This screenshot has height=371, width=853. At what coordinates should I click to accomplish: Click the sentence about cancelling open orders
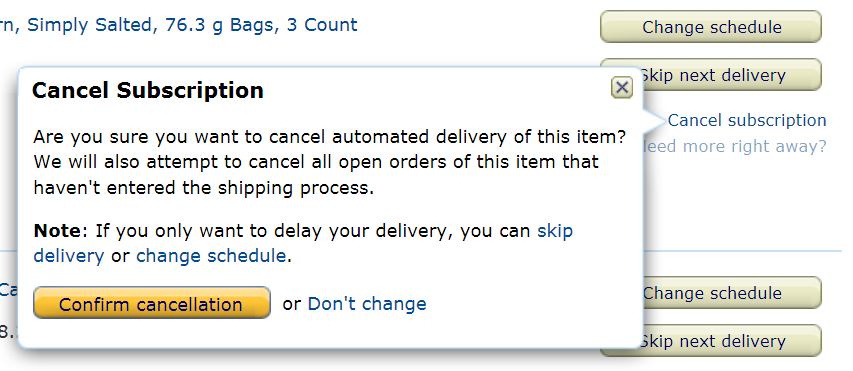pyautogui.click(x=316, y=175)
